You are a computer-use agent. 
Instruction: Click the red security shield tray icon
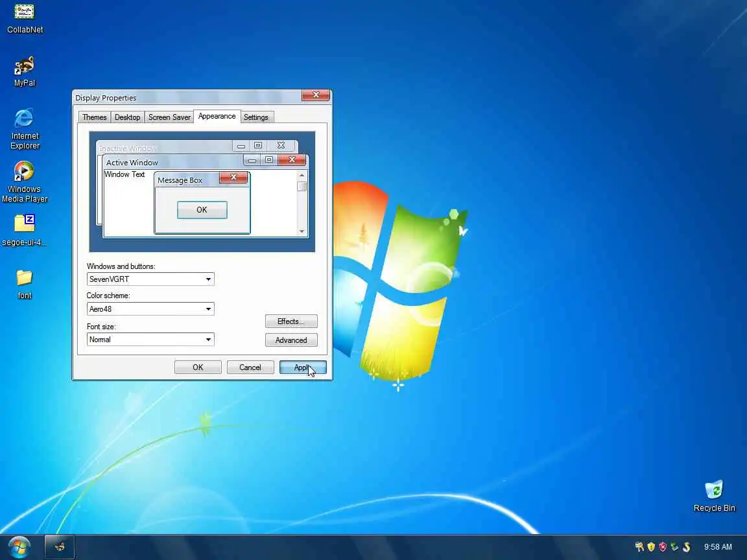click(663, 546)
